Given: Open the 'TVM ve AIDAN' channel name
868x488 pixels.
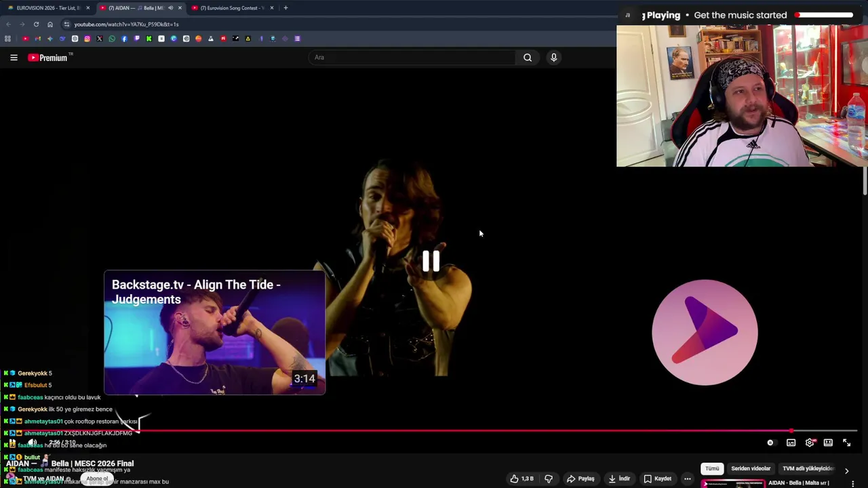Looking at the screenshot, I should tap(43, 479).
